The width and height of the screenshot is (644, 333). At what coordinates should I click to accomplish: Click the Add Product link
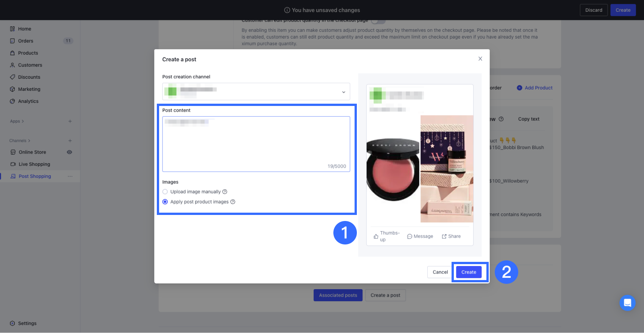539,88
